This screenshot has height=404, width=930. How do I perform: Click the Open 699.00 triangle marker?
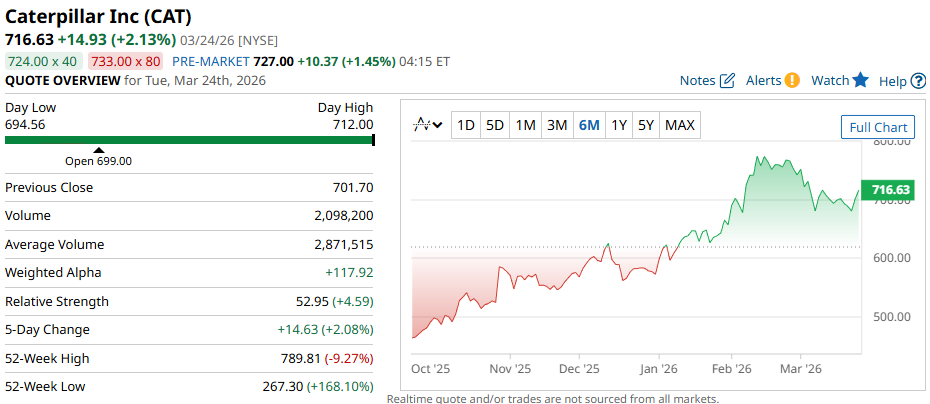click(x=98, y=150)
